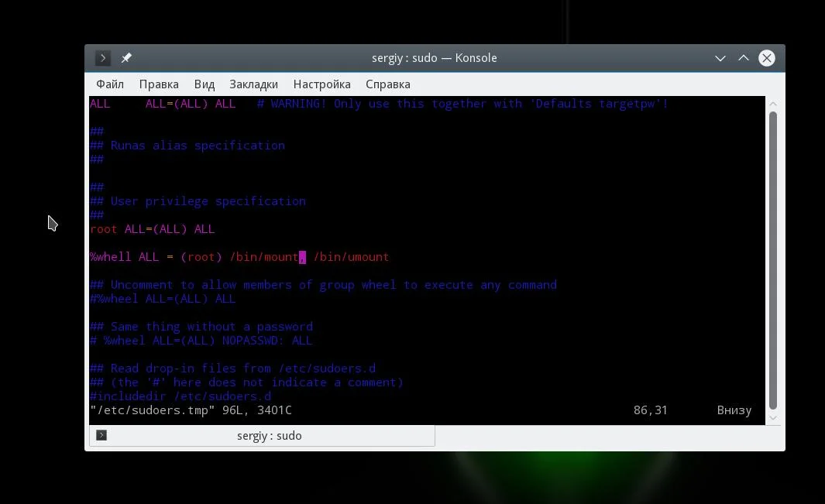Open the Правка menu
The height and width of the screenshot is (504, 825).
pos(159,84)
